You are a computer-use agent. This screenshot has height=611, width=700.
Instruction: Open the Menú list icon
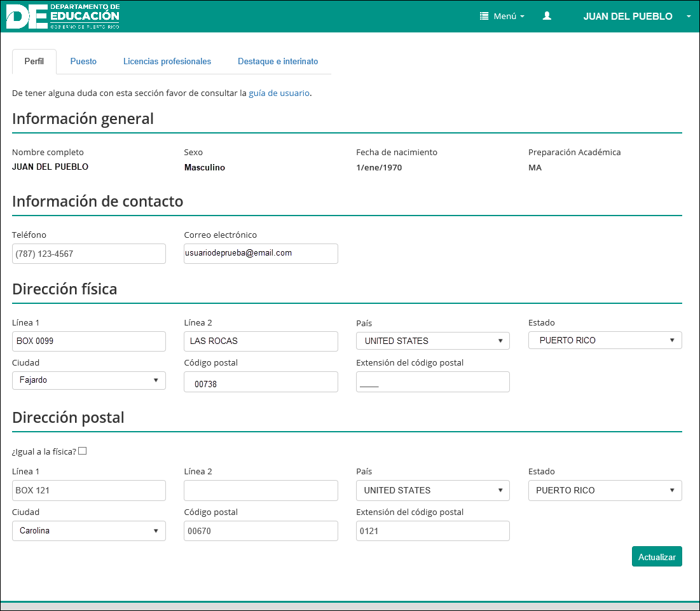click(484, 17)
